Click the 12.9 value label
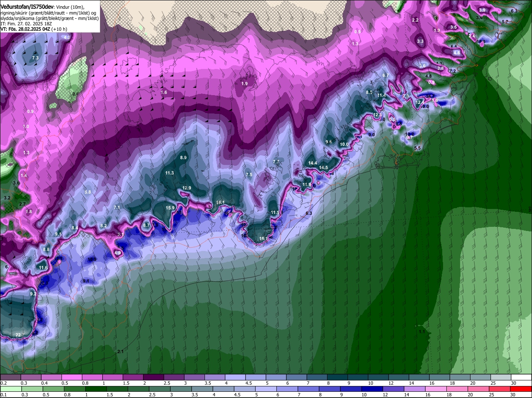Screen dimensions: 532x398 187,188
